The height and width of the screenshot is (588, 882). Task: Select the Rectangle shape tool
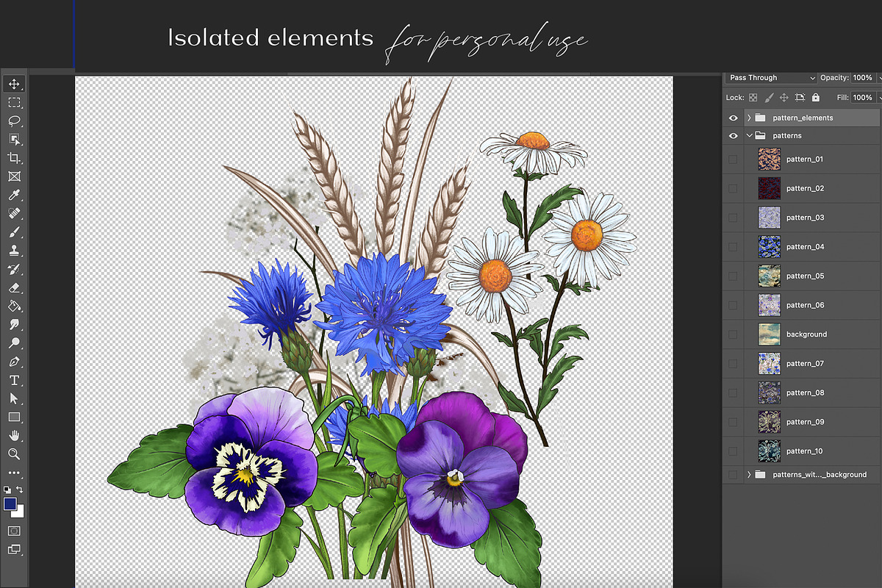point(14,417)
